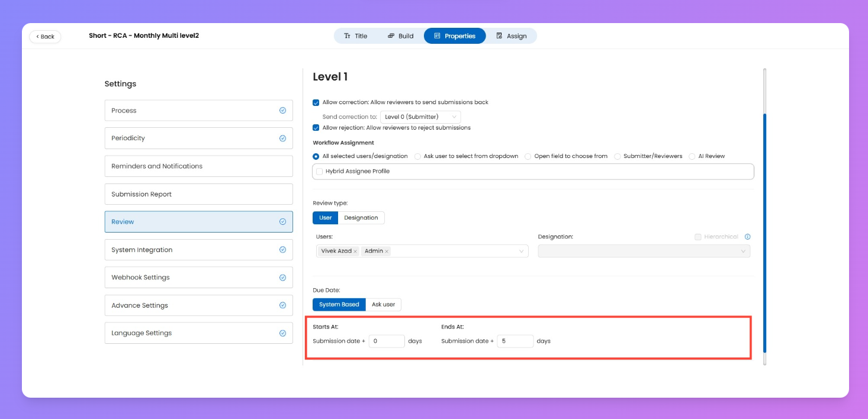
Task: Select Open field to choose from radio
Action: [x=528, y=156]
